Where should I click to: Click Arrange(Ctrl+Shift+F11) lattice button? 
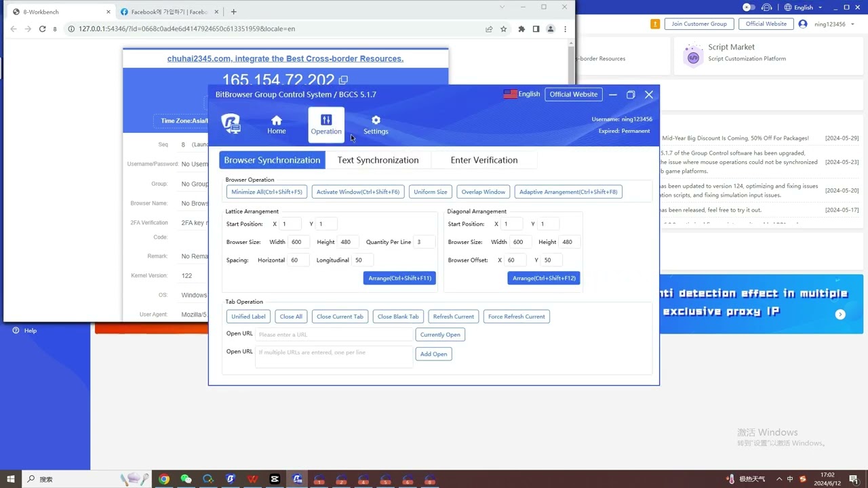(x=399, y=278)
